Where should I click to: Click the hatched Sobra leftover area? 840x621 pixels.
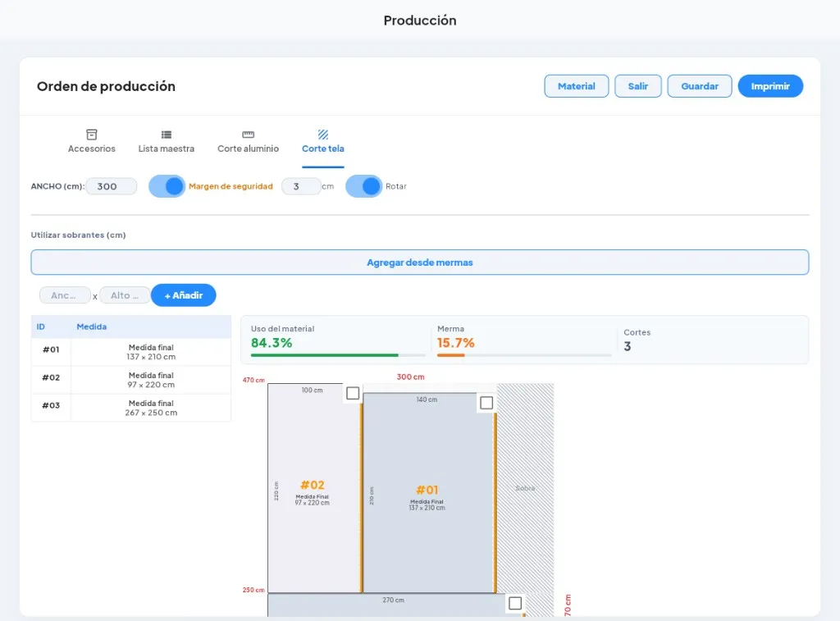525,488
